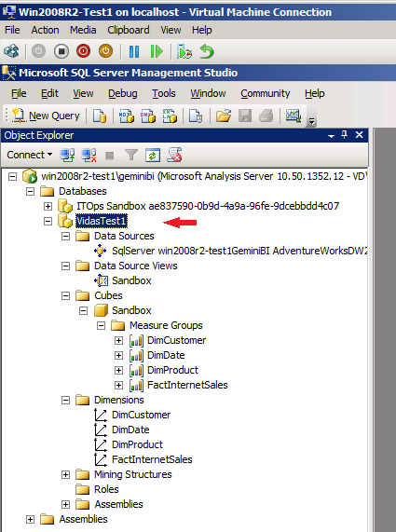396x532 pixels.
Task: Open the Connect dropdown in Object Explorer
Action: [30, 155]
